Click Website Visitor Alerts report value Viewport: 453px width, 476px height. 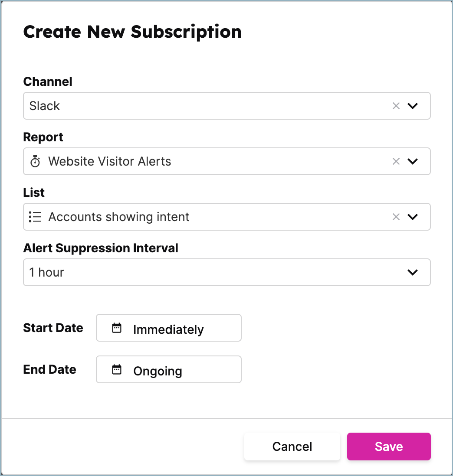tap(110, 161)
